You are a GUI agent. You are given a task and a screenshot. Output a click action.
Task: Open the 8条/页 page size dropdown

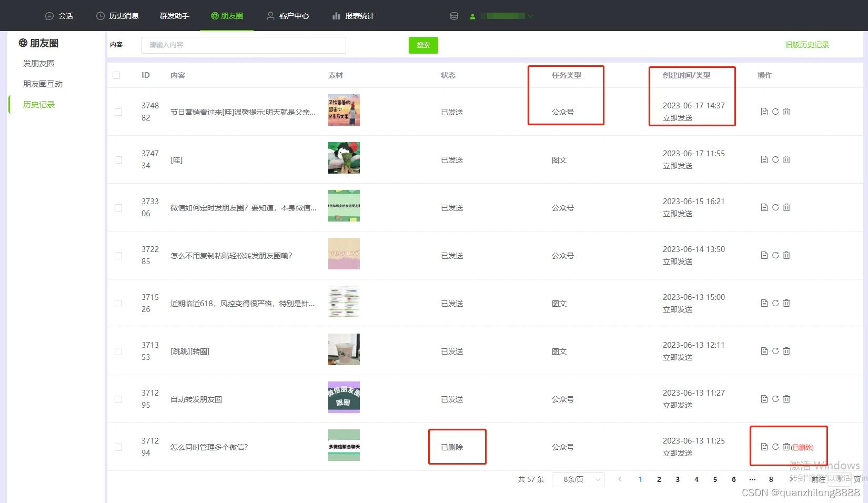coord(578,479)
